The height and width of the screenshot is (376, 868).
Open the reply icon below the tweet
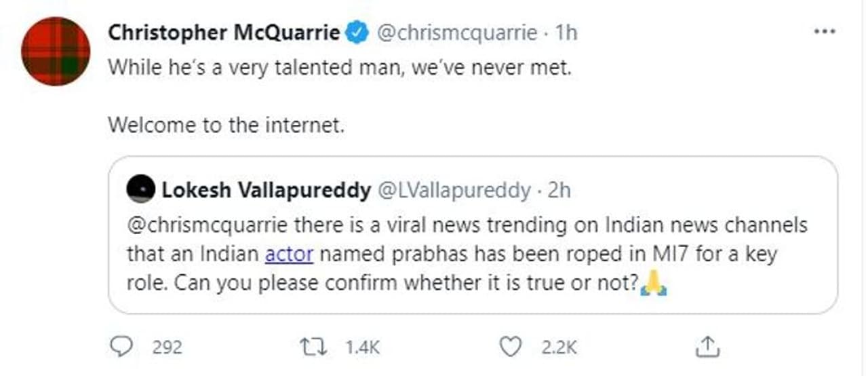121,347
